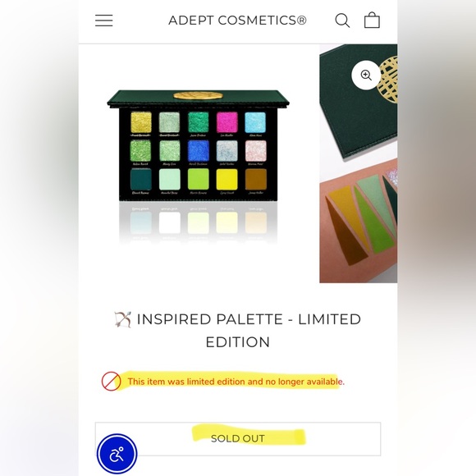This screenshot has width=476, height=476.
Task: Click the bow and arrow emoji in title
Action: (122, 319)
